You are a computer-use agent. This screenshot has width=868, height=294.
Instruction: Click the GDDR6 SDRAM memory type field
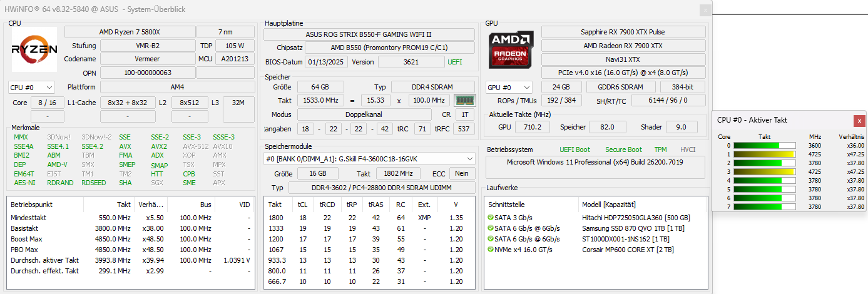pyautogui.click(x=621, y=88)
